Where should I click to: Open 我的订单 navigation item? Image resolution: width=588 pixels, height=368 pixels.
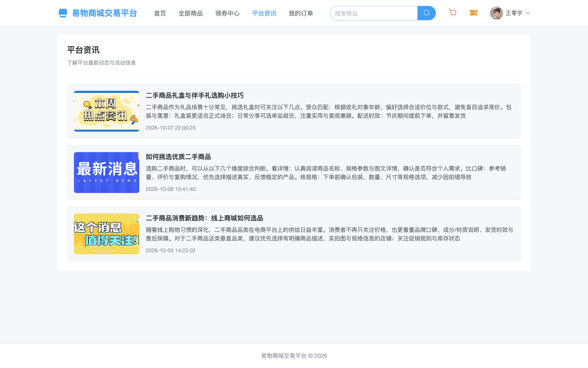point(301,13)
